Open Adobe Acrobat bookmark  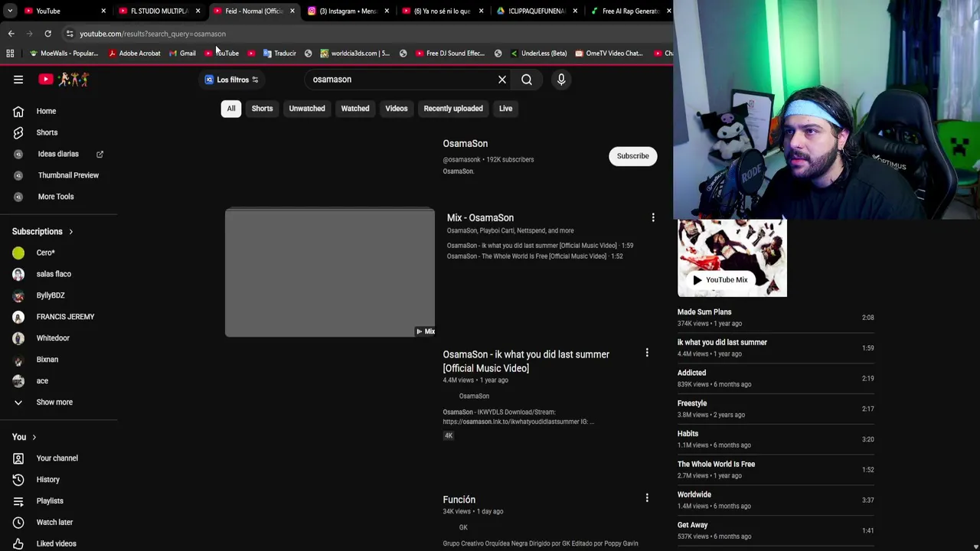click(x=134, y=53)
